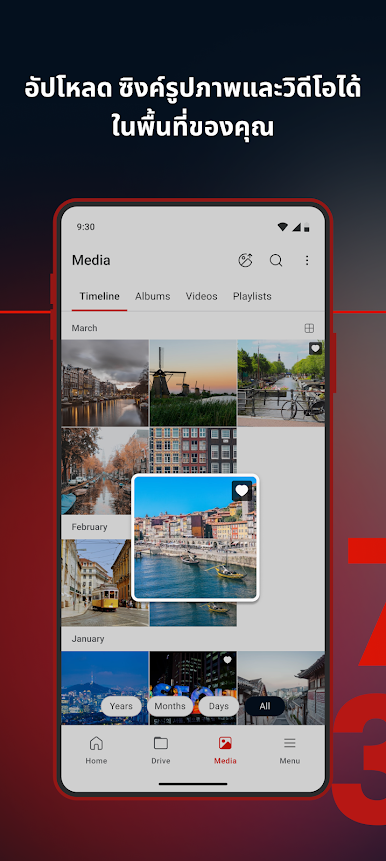Tap the favorite heart on bicycle canal photo
Image resolution: width=386 pixels, height=861 pixels.
(x=315, y=349)
